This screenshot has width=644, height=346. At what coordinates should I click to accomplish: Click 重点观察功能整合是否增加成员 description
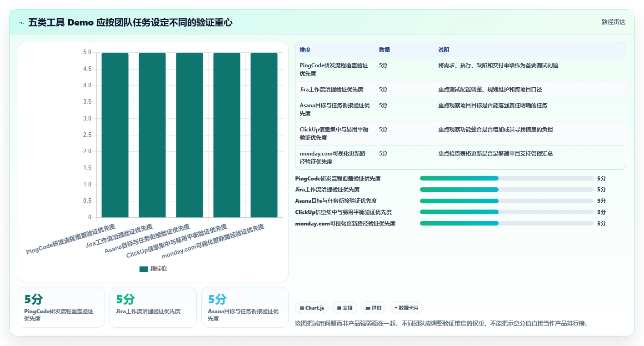[x=495, y=129]
